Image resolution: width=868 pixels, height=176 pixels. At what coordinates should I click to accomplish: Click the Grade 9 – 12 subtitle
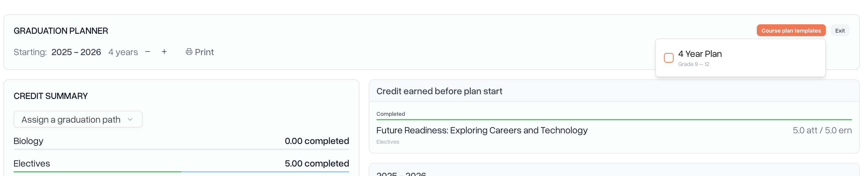pos(693,64)
